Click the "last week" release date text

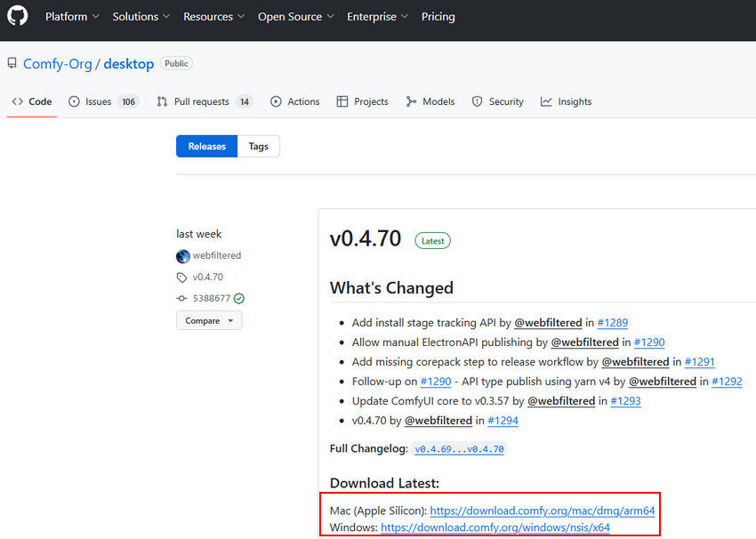tap(198, 234)
